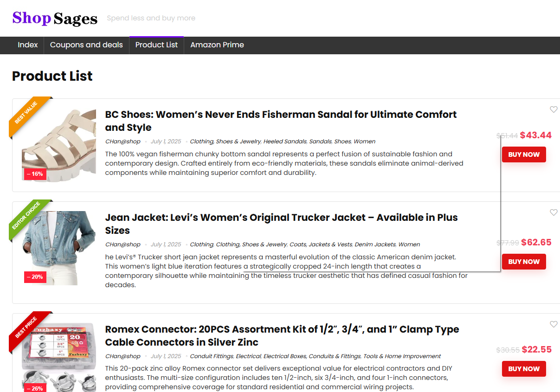Viewport: 560px width, 392px height.
Task: Open CHan@shop author on Romex listing
Action: point(122,356)
